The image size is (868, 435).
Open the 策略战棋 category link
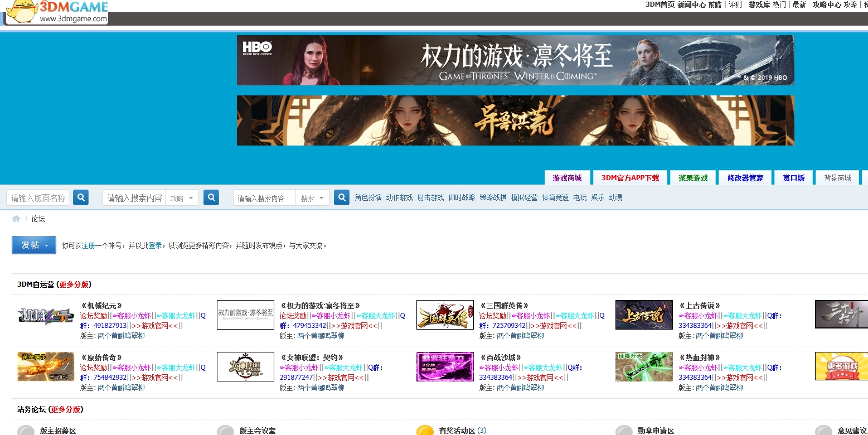(x=493, y=197)
